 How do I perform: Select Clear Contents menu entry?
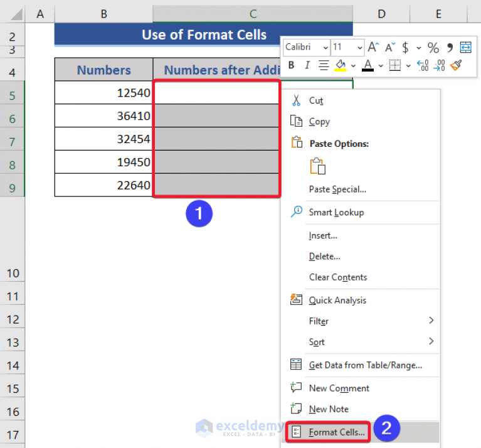[x=361, y=277]
